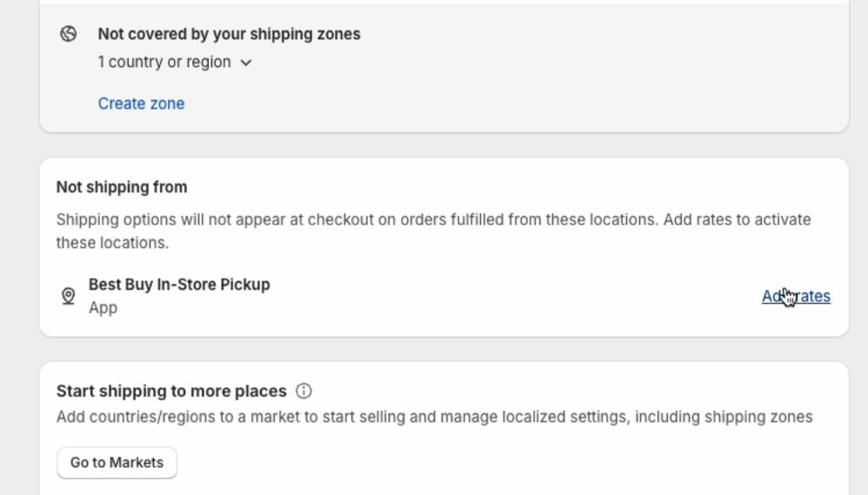
Task: Click the info icon next to Start shipping
Action: [x=304, y=391]
